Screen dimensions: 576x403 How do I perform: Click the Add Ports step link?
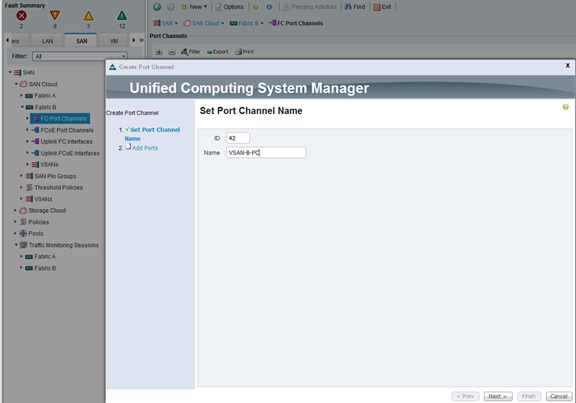[x=145, y=148]
